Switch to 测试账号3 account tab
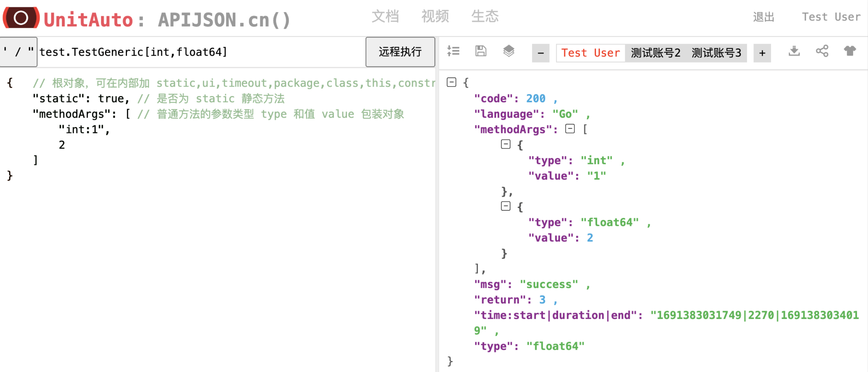 (x=716, y=53)
